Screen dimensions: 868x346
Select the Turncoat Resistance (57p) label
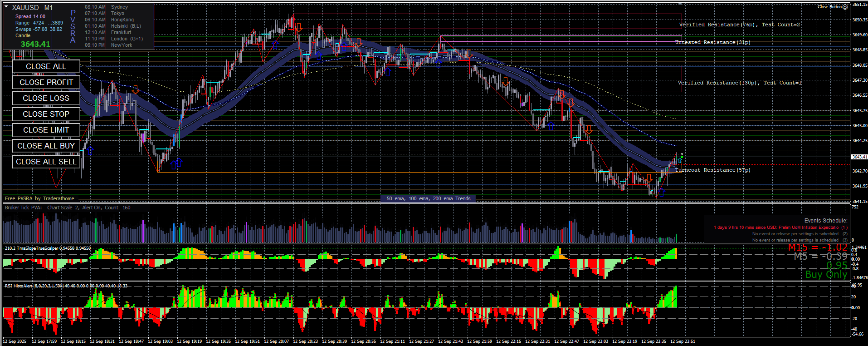pyautogui.click(x=712, y=170)
